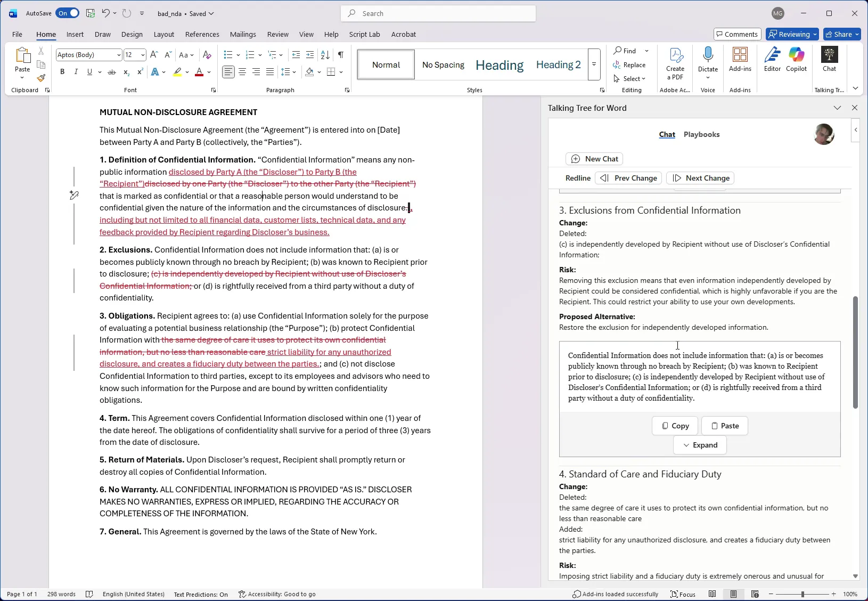Image resolution: width=868 pixels, height=601 pixels.
Task: Open Copilot from the ribbon
Action: click(x=797, y=60)
